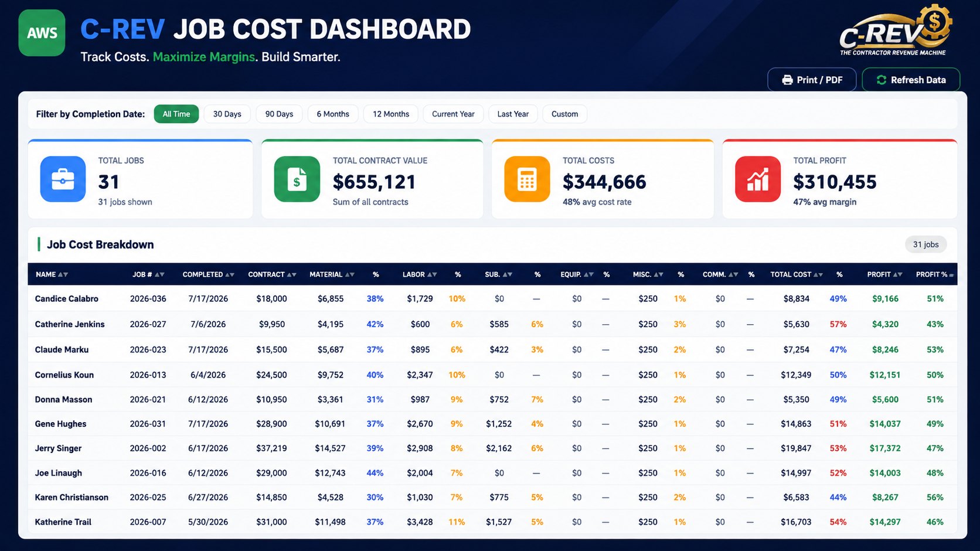Sort table by TOTAL COST column
The image size is (980, 551).
click(797, 274)
